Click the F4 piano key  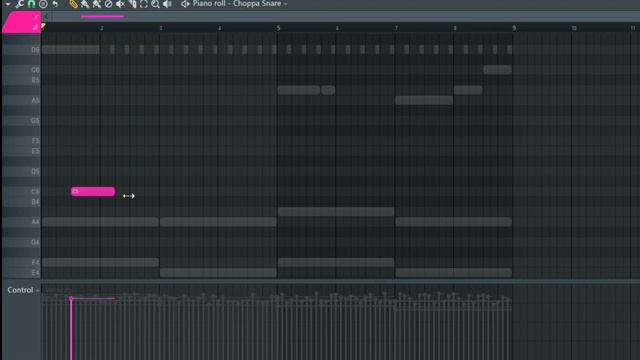[21, 262]
